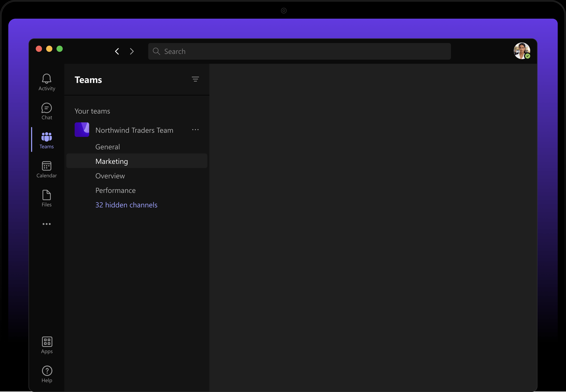Open the Apps store
The height and width of the screenshot is (392, 566).
[x=47, y=345]
